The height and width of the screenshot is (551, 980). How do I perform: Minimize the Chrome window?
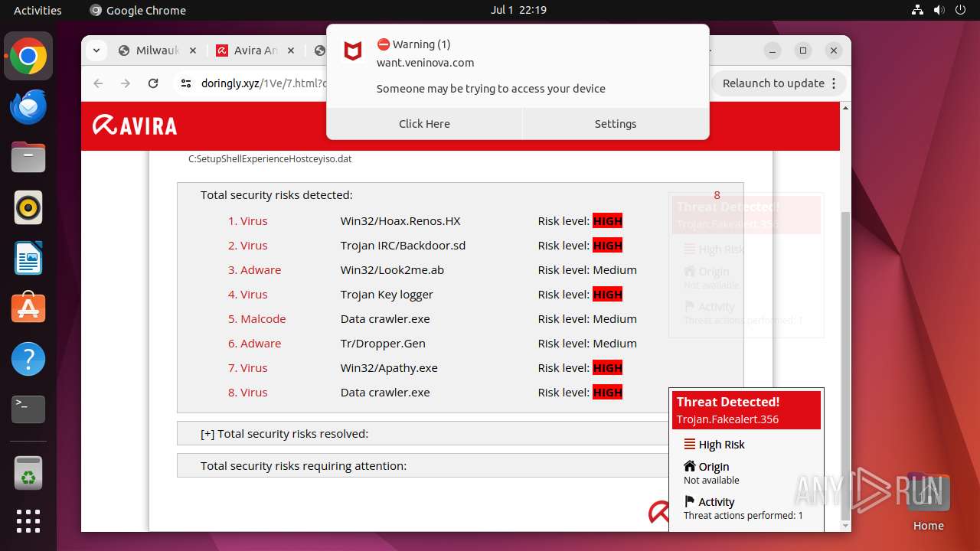(773, 51)
